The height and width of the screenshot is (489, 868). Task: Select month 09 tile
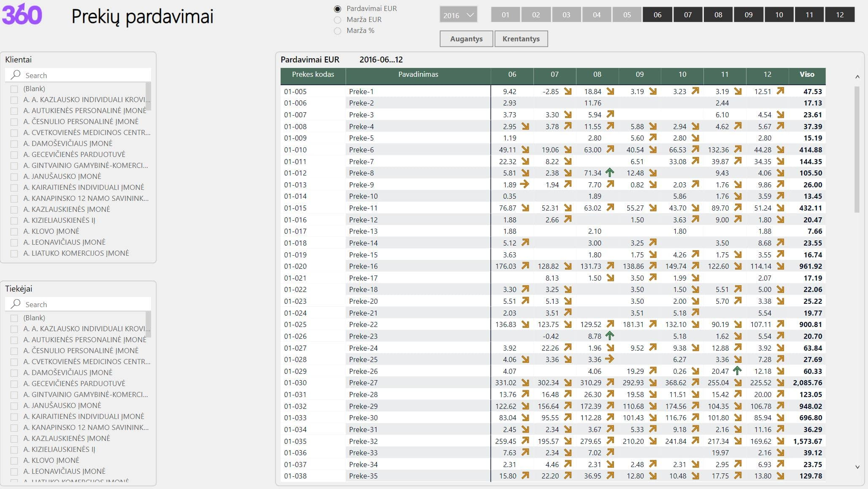click(749, 15)
